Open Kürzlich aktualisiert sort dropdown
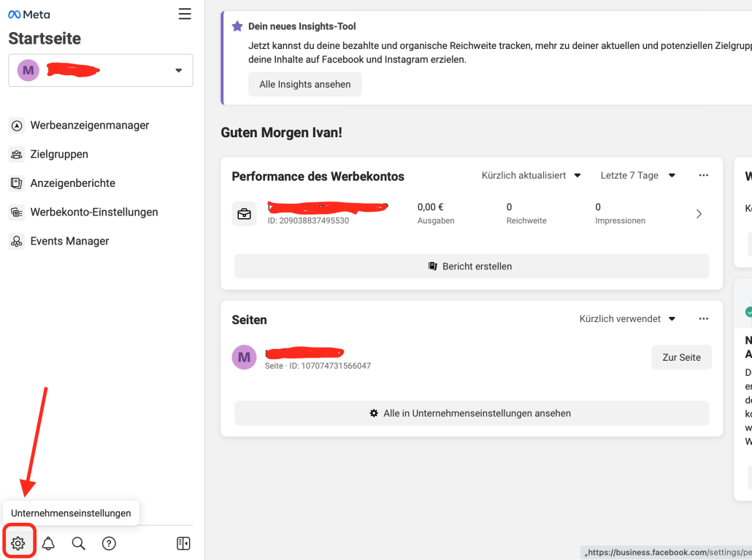The image size is (752, 560). point(532,175)
